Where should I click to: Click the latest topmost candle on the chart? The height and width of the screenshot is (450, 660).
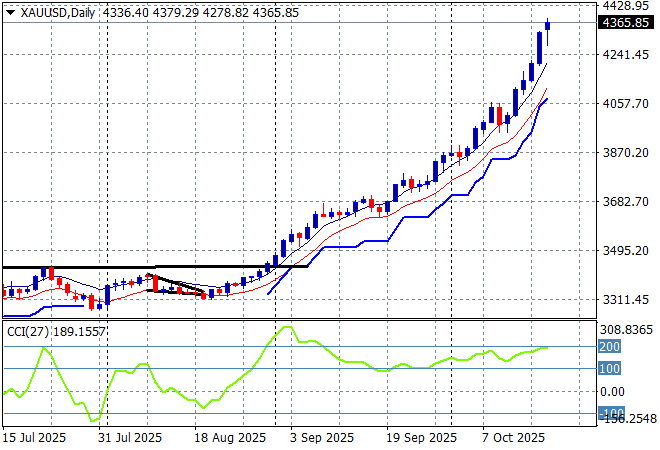(547, 26)
